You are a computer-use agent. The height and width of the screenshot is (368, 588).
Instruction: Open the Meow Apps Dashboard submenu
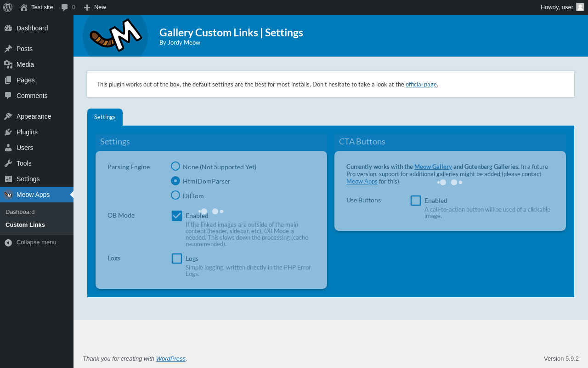(20, 212)
